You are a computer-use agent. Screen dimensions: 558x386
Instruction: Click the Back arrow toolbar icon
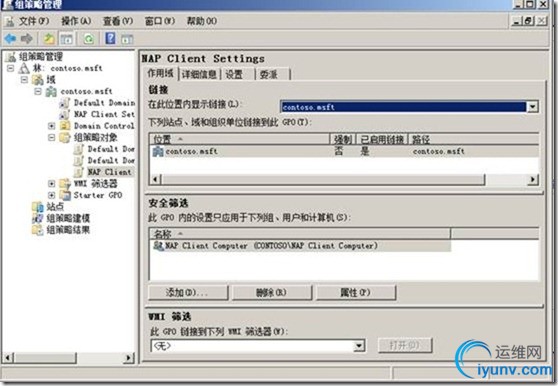(10, 38)
